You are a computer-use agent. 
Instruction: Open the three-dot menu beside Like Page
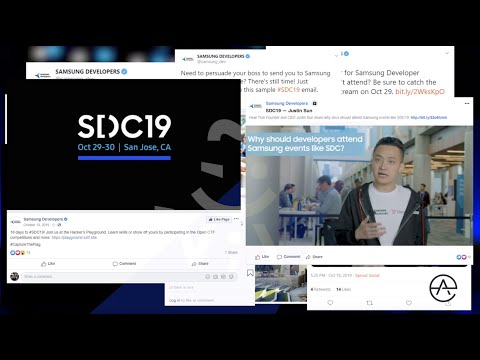tap(236, 219)
